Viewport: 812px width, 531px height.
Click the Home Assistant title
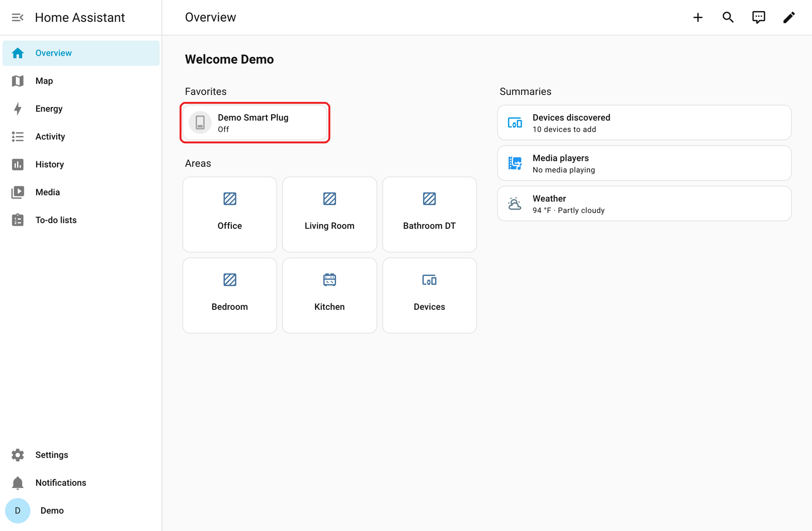80,18
